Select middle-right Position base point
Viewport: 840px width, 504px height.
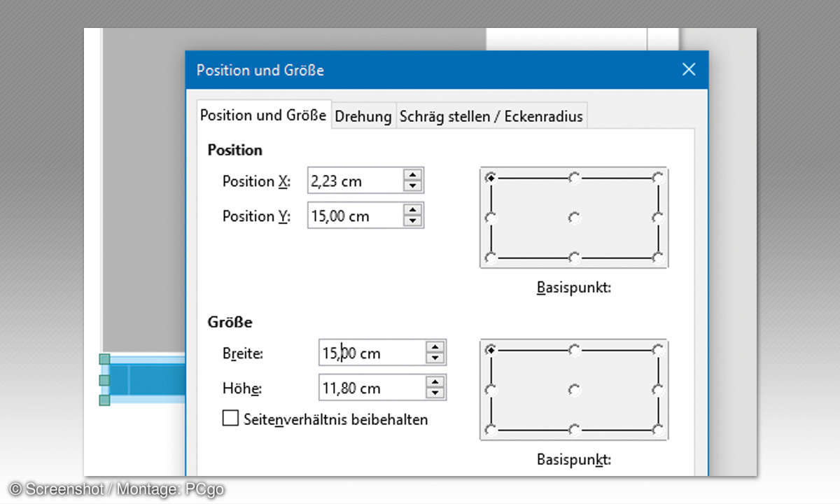tap(658, 218)
